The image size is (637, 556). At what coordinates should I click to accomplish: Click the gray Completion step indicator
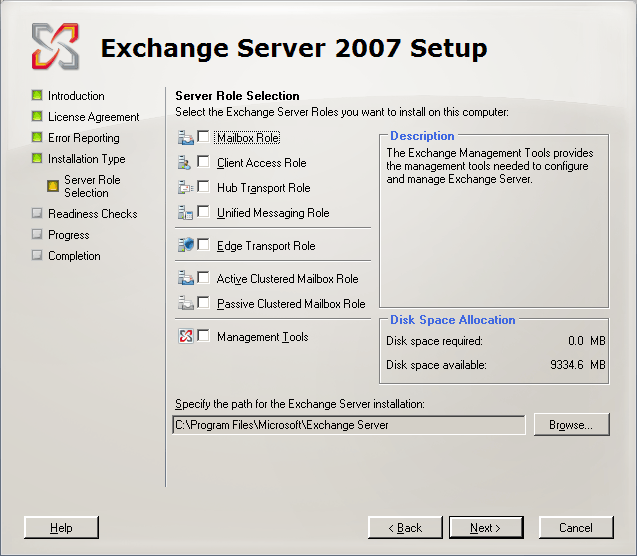click(x=37, y=255)
